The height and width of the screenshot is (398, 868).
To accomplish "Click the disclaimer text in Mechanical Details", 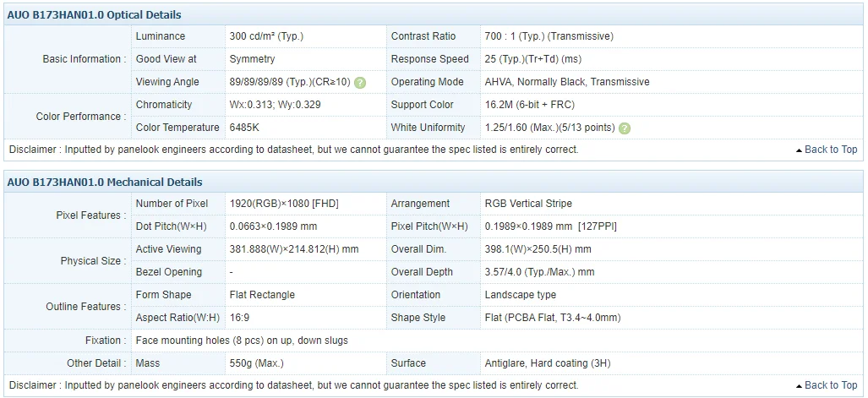I will (x=293, y=385).
